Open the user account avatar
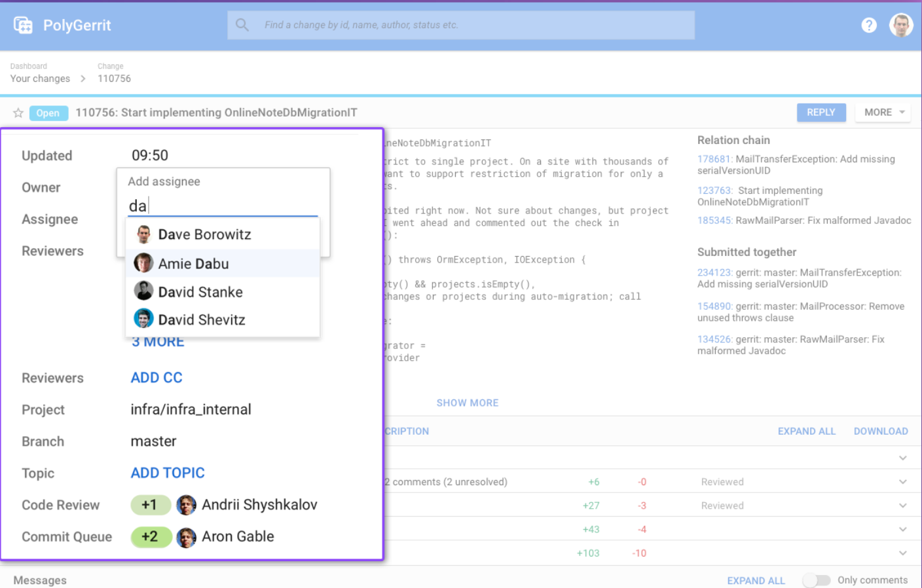 901,26
